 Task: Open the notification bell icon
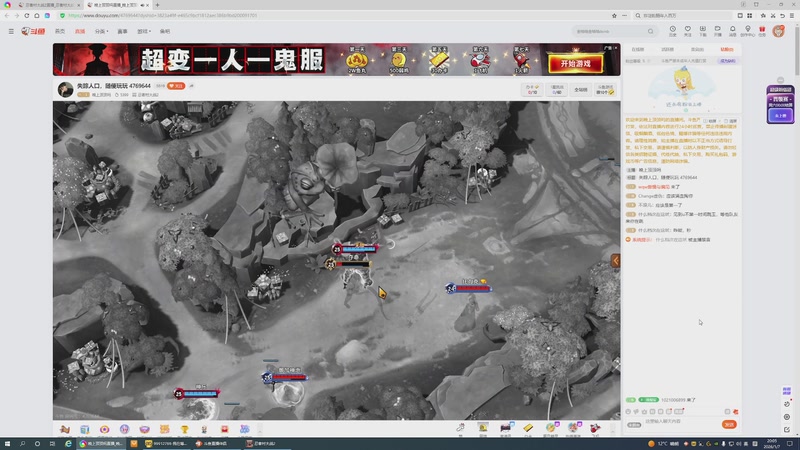tap(732, 31)
